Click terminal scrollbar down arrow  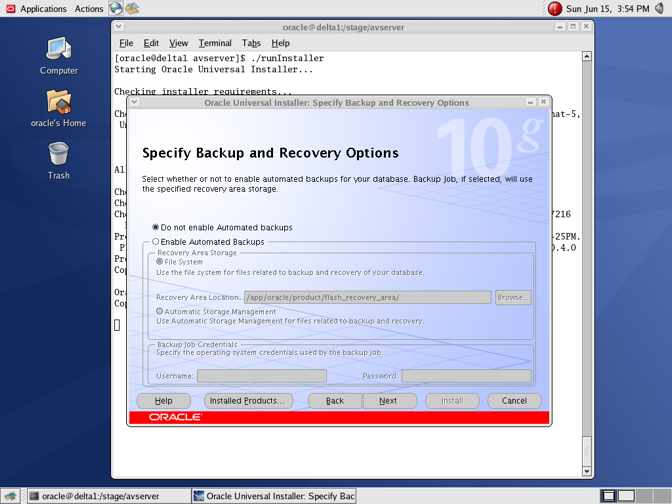587,471
